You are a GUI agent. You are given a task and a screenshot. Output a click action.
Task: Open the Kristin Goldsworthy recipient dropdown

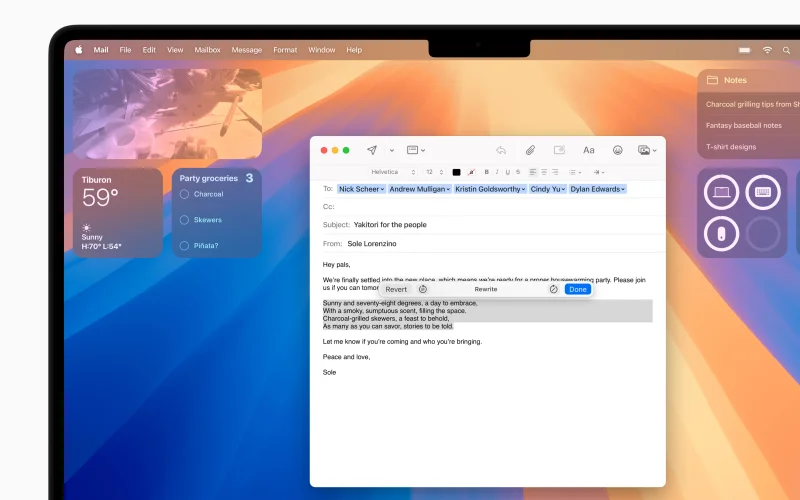[x=523, y=189]
